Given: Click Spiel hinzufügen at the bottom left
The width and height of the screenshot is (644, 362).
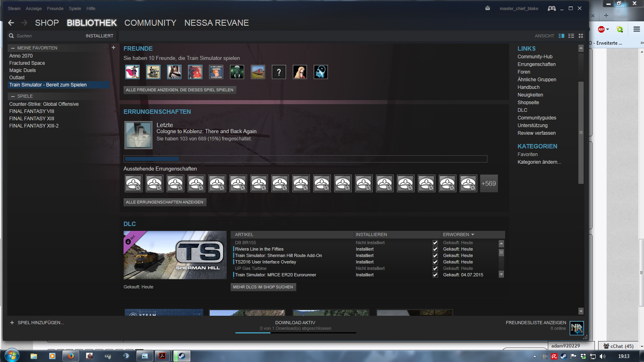Looking at the screenshot, I should pos(37,323).
